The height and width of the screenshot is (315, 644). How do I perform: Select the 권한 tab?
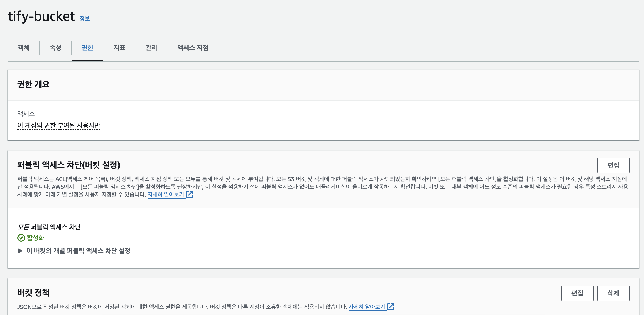87,48
